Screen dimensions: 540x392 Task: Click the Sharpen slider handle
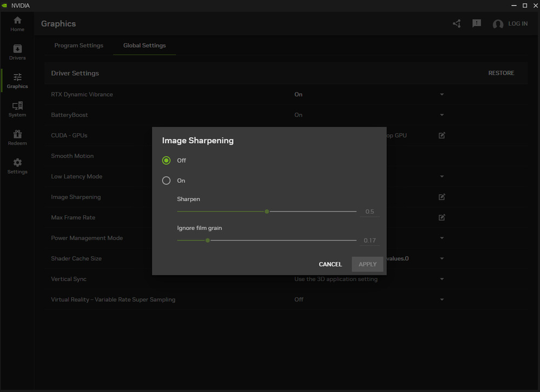267,211
